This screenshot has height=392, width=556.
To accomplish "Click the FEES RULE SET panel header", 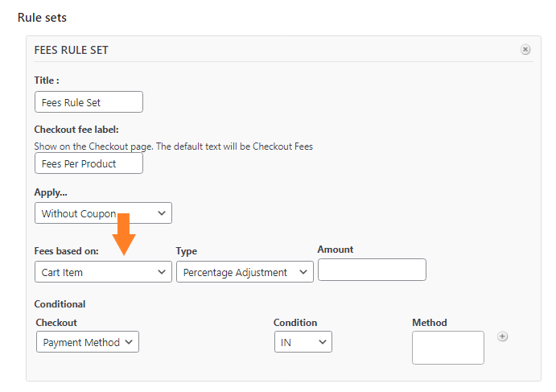I will [72, 51].
